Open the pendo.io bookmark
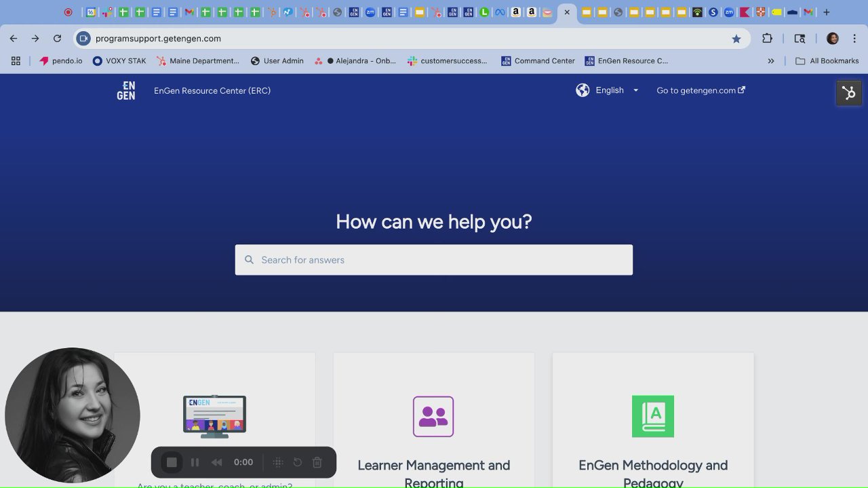 [x=61, y=60]
